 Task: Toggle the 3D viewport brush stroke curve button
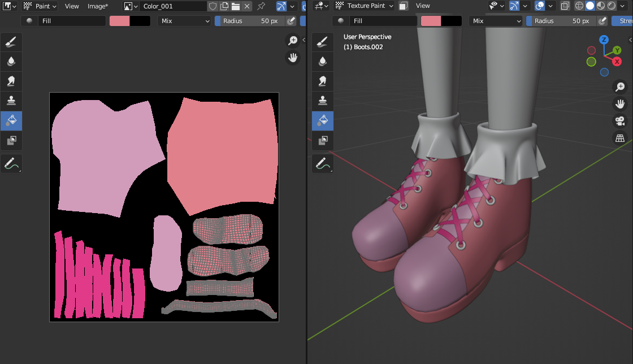[x=514, y=6]
